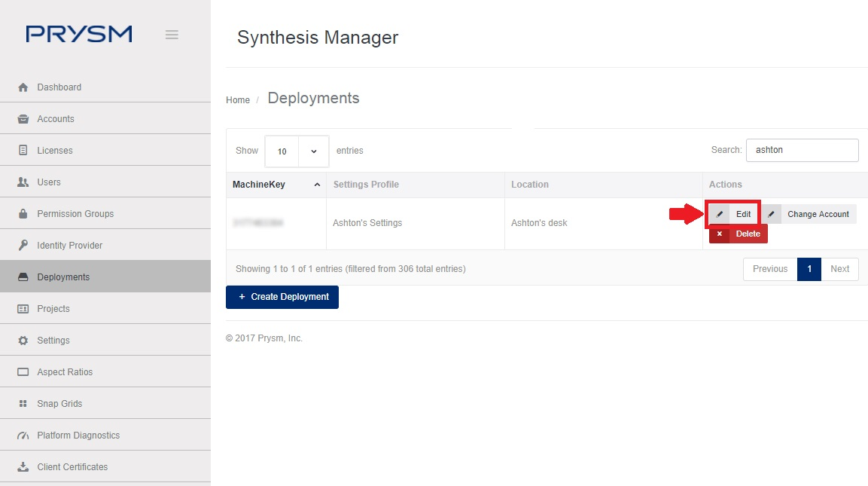Screen dimensions: 868x486
Task: Click the Dashboard home icon
Action: (x=23, y=87)
